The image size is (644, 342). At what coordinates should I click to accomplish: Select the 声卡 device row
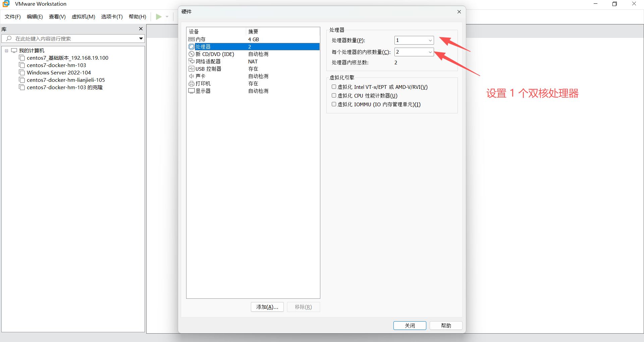[x=253, y=76]
